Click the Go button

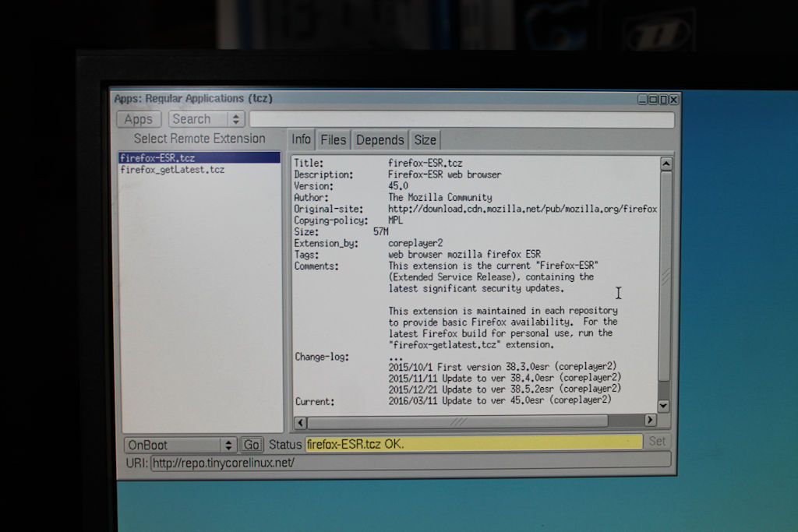pyautogui.click(x=252, y=445)
